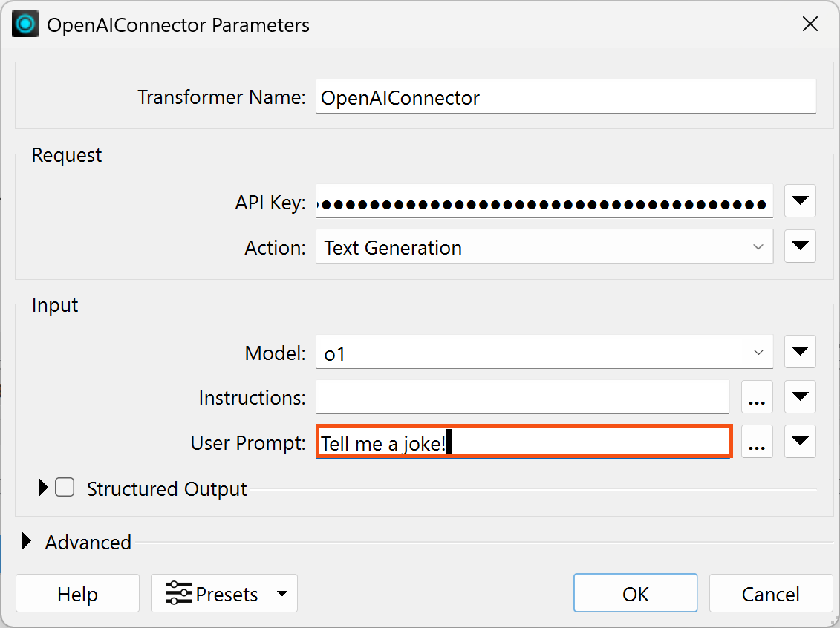Screen dimensions: 840x628
Task: Open the Model combo box
Action: [x=544, y=352]
